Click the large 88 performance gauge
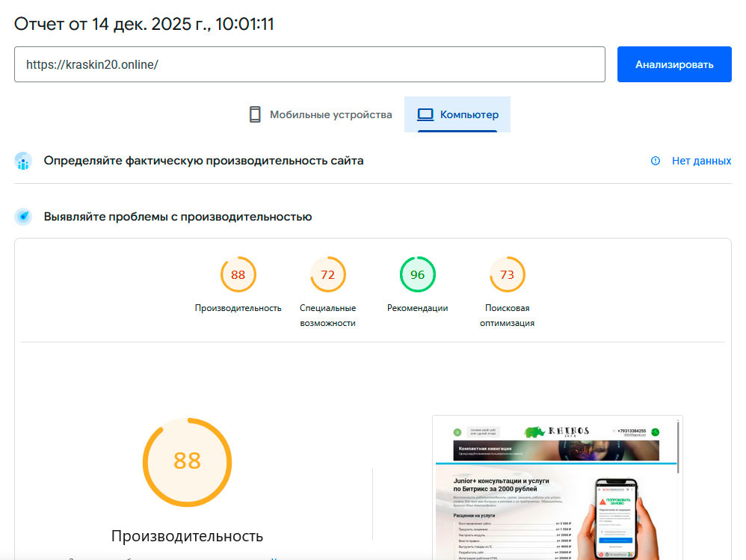 (188, 462)
